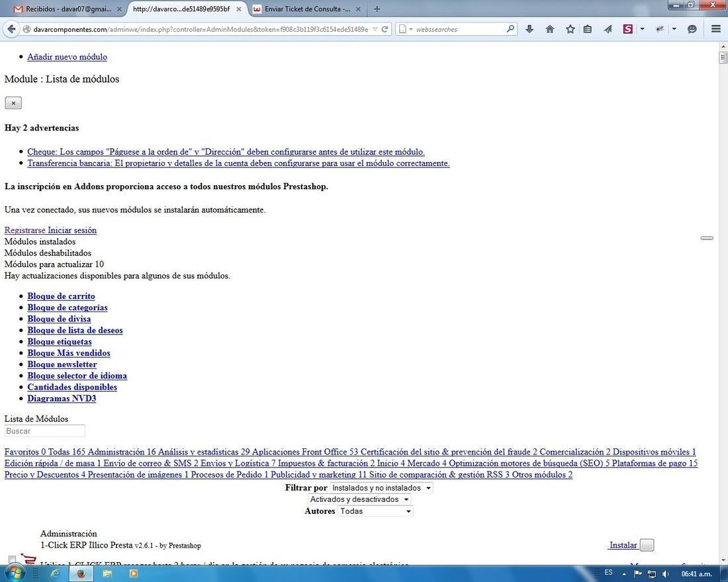Filter by Administración 16 category

(122, 452)
